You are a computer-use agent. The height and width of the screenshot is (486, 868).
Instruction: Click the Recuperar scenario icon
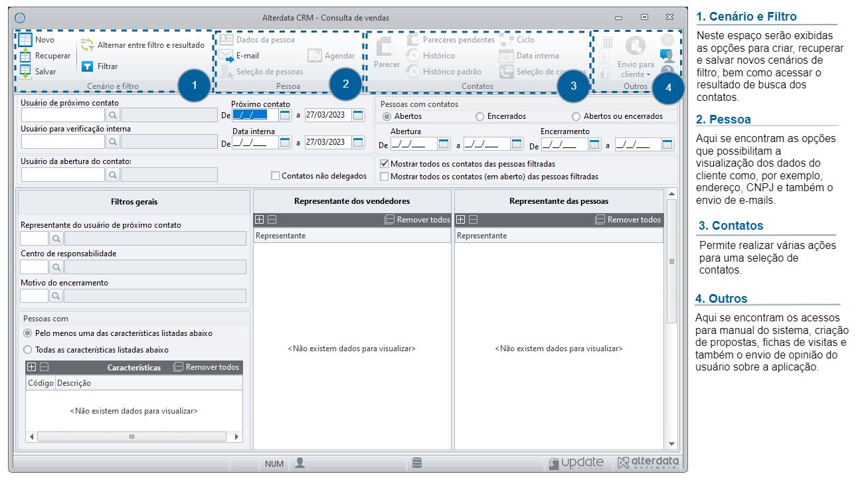pyautogui.click(x=25, y=56)
